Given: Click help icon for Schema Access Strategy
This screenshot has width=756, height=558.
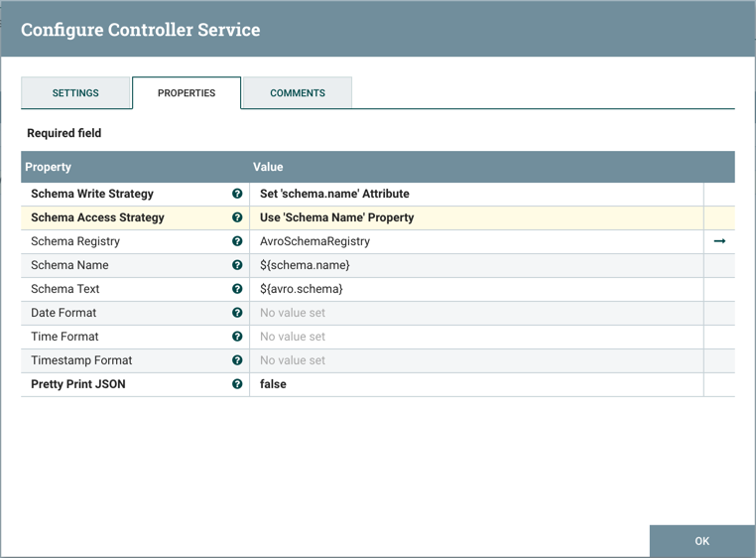Looking at the screenshot, I should tap(237, 217).
